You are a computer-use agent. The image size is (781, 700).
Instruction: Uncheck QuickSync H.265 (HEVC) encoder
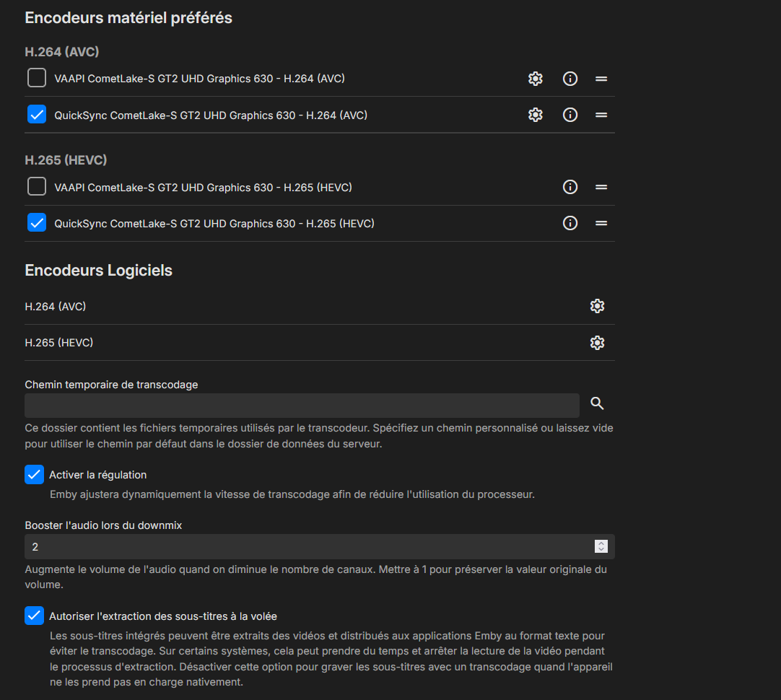37,222
